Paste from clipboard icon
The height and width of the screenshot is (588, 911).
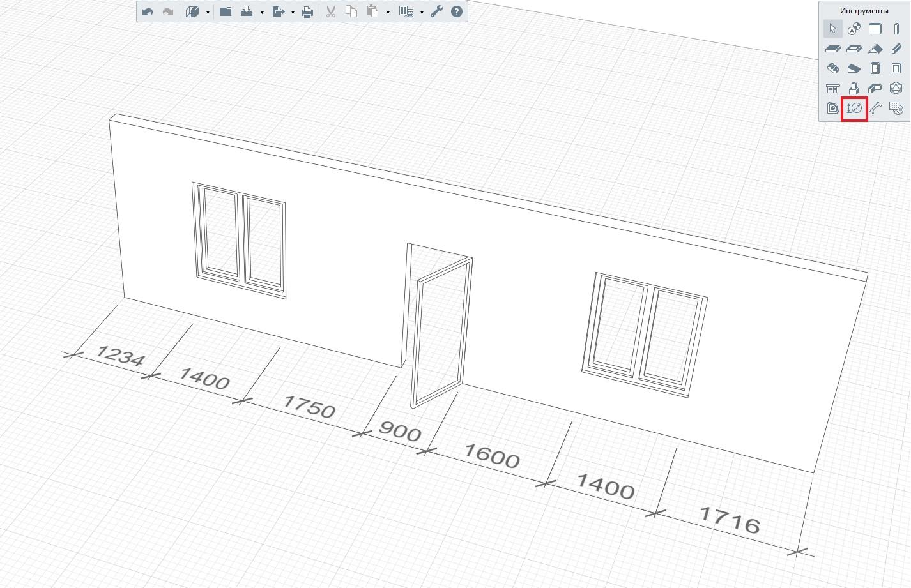[x=372, y=11]
